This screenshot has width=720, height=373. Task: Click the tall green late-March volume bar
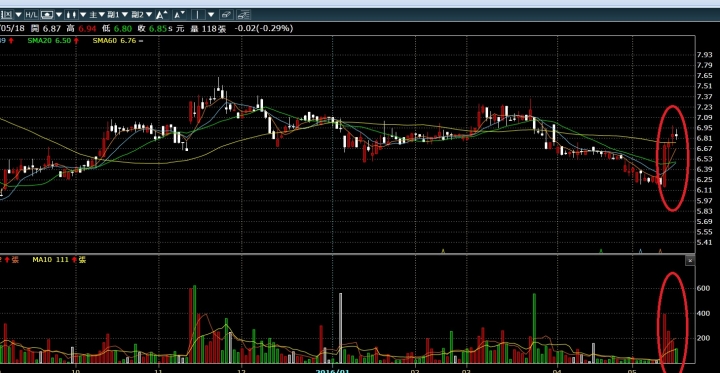pos(534,328)
